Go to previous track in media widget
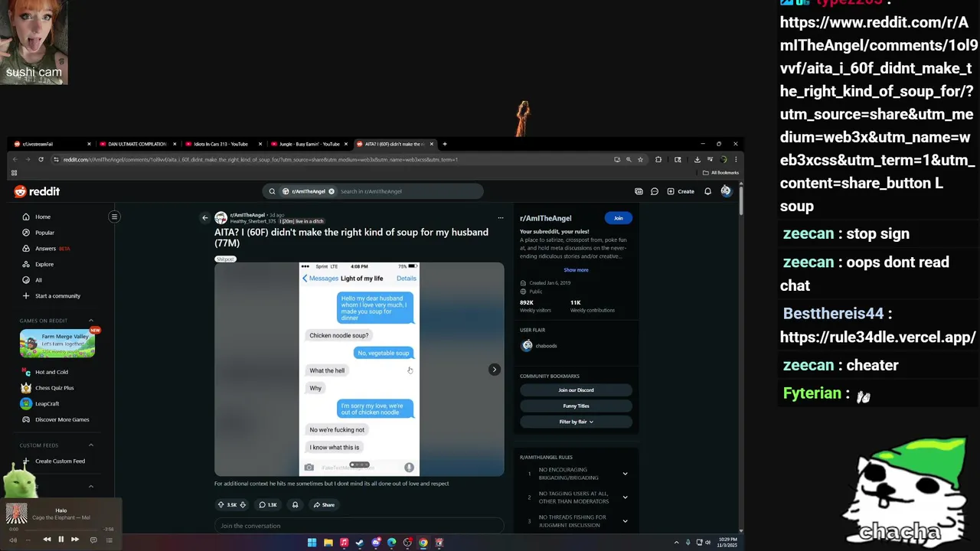The image size is (980, 551). click(47, 540)
